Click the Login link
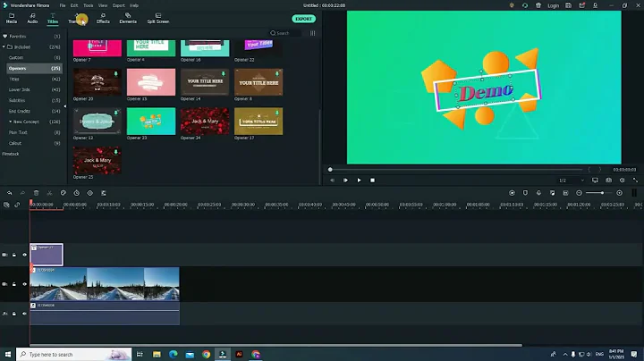This screenshot has height=361, width=644. [554, 5]
